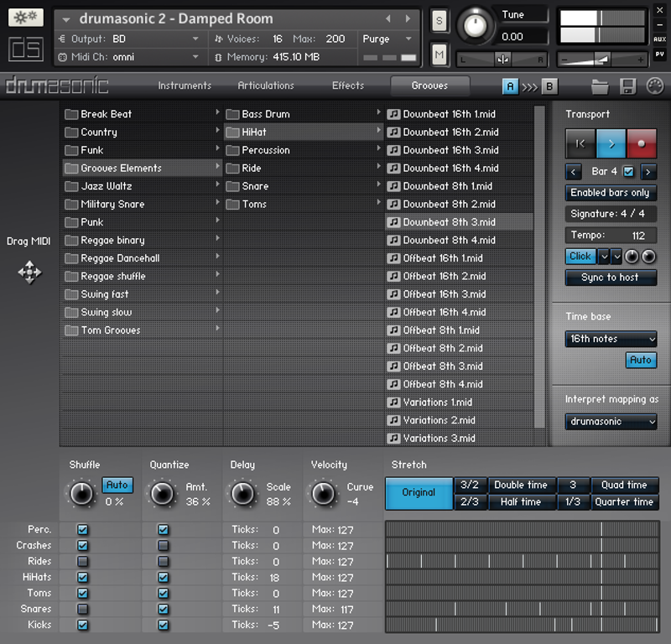Enable Shuffle checkbox for Snares

tap(82, 609)
